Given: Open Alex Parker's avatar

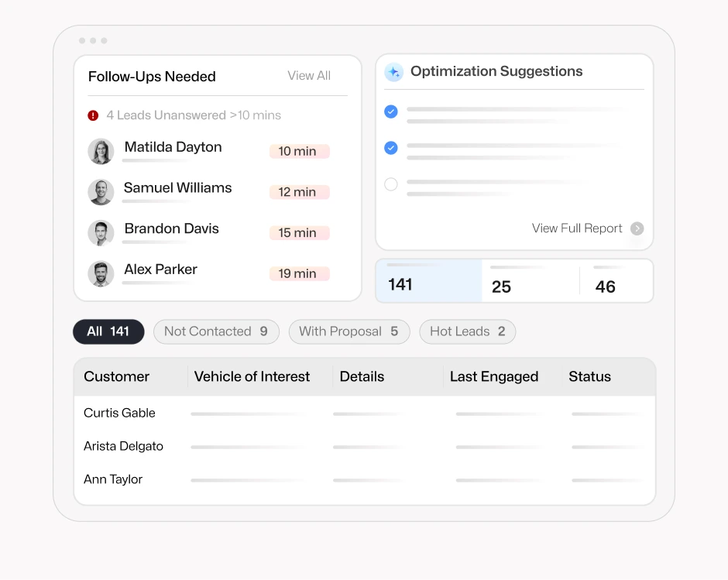Looking at the screenshot, I should point(101,274).
